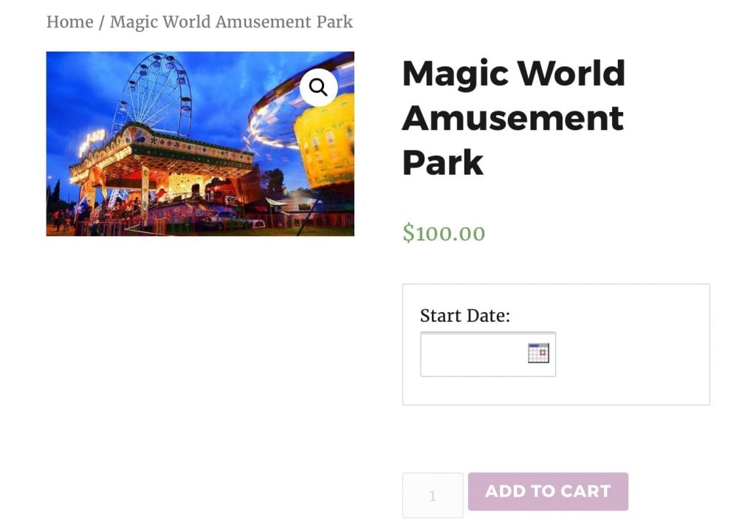Click the word Amusement in the heading

tap(512, 119)
